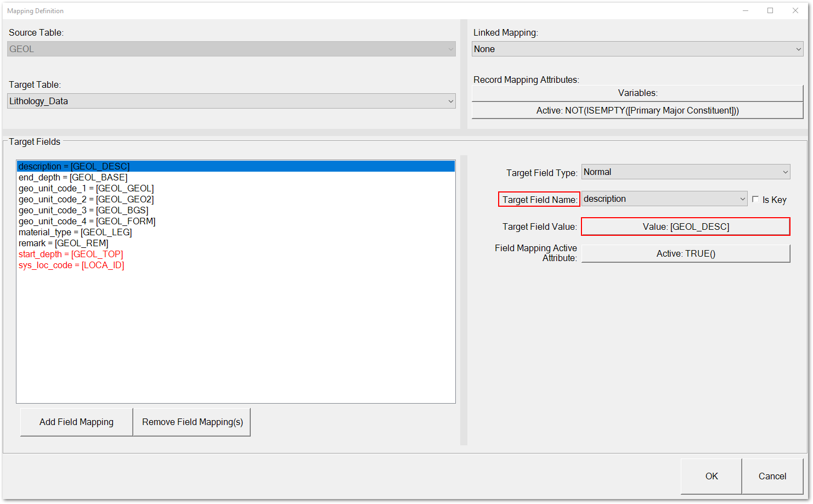Click the Active: TRUE() attribute button
Image resolution: width=813 pixels, height=504 pixels.
coord(686,253)
